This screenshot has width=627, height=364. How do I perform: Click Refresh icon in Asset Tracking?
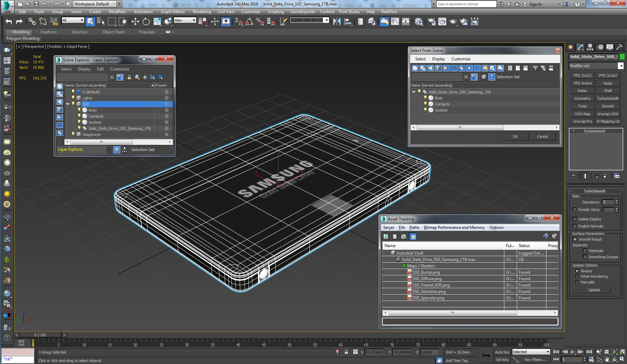(386, 237)
